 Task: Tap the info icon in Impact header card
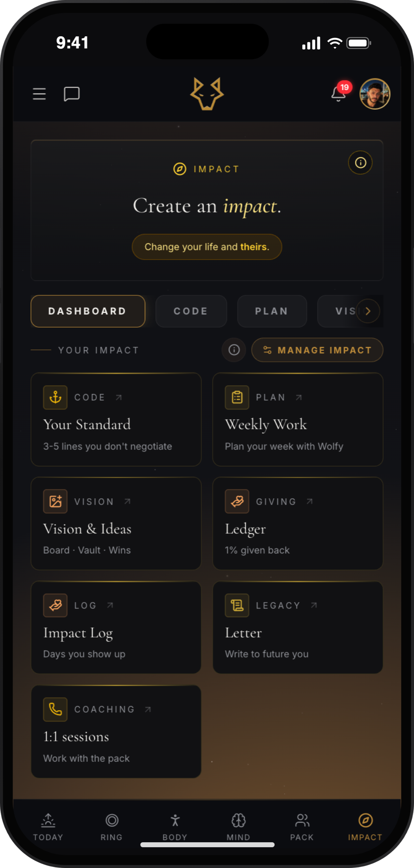point(360,163)
